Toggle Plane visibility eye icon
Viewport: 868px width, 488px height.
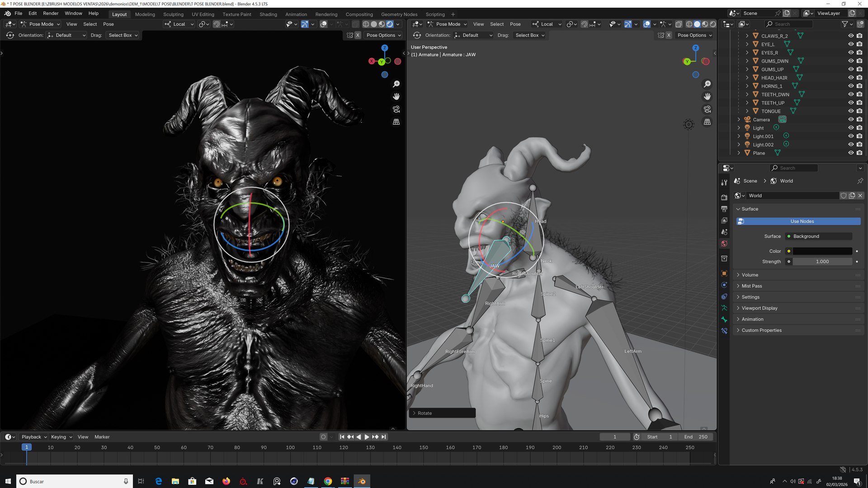(851, 153)
